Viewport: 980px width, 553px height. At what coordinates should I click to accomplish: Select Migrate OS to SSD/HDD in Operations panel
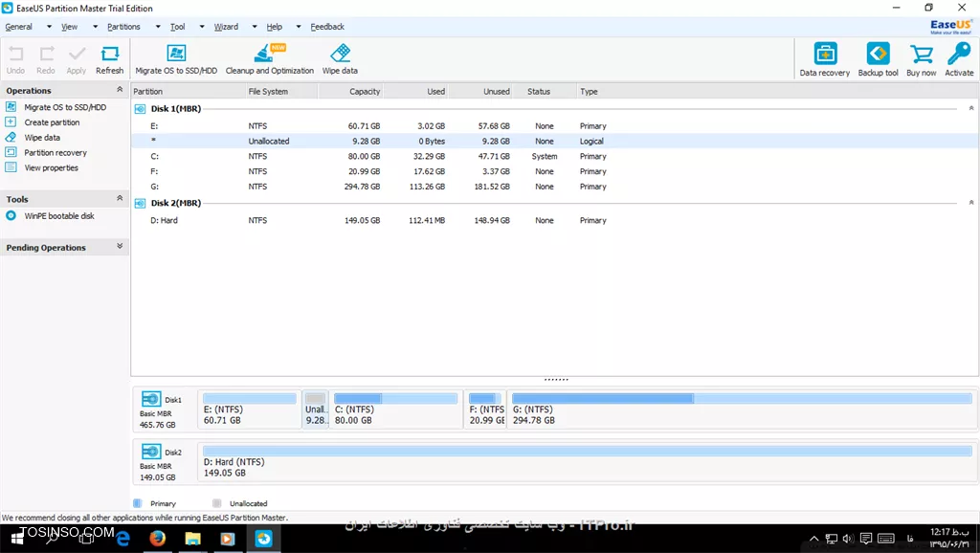[x=65, y=107]
